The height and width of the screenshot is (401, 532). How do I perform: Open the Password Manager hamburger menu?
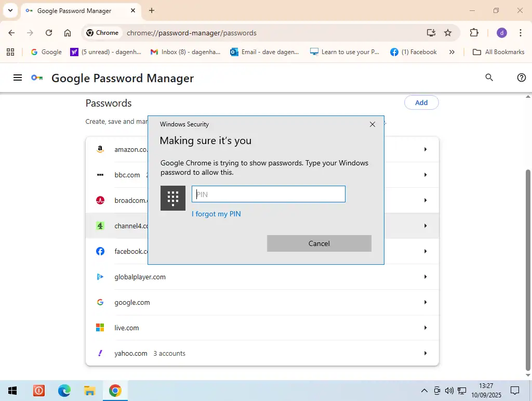(18, 78)
